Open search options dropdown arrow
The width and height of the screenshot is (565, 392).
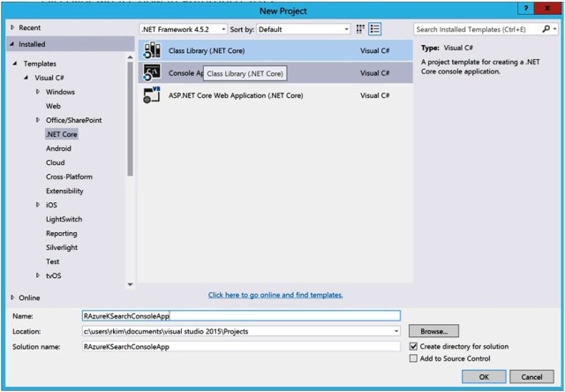(555, 29)
